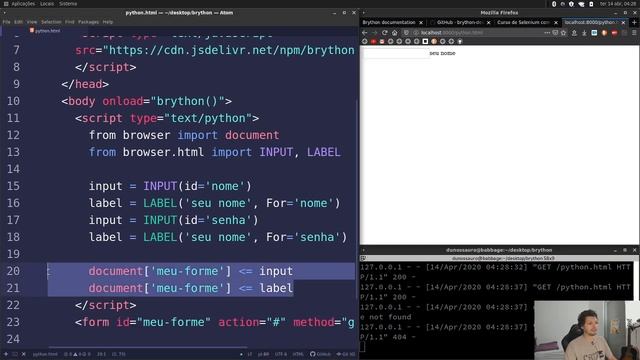Click 'INPUT' in the import line 13
Viewport: 640px width, 360px height.
(x=276, y=152)
